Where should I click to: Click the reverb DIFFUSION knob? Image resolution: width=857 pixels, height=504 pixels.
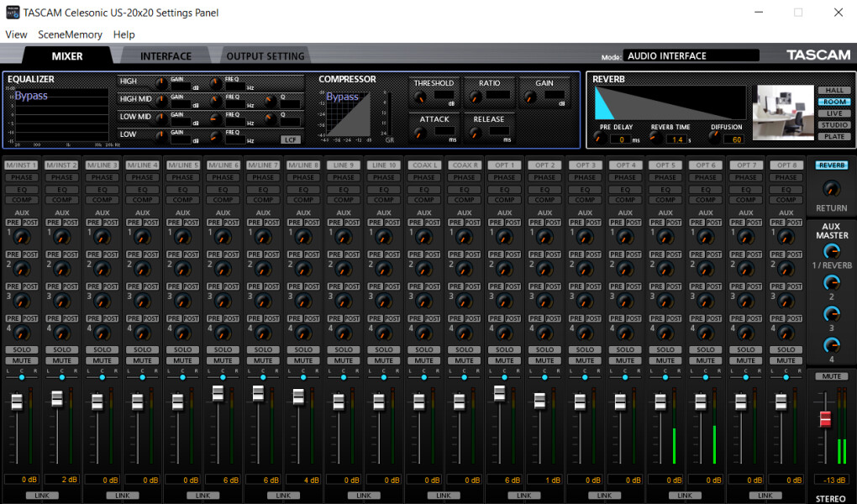tap(713, 138)
